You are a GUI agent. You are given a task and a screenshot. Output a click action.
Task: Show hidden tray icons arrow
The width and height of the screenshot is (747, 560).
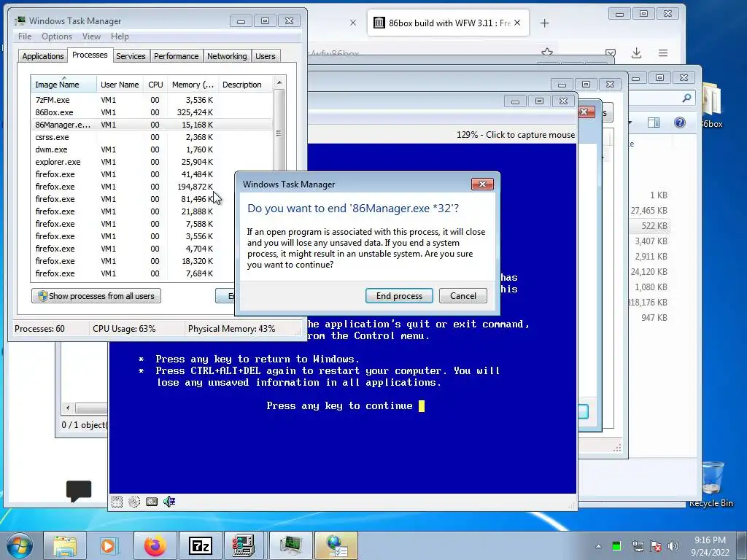(598, 546)
